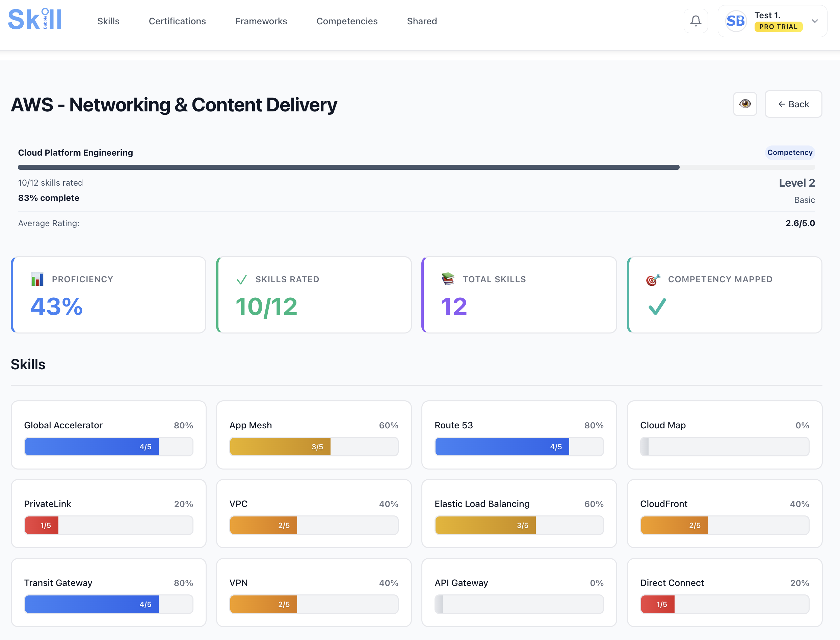Click the Global Accelerator rating bar
840x640 pixels.
(x=109, y=447)
